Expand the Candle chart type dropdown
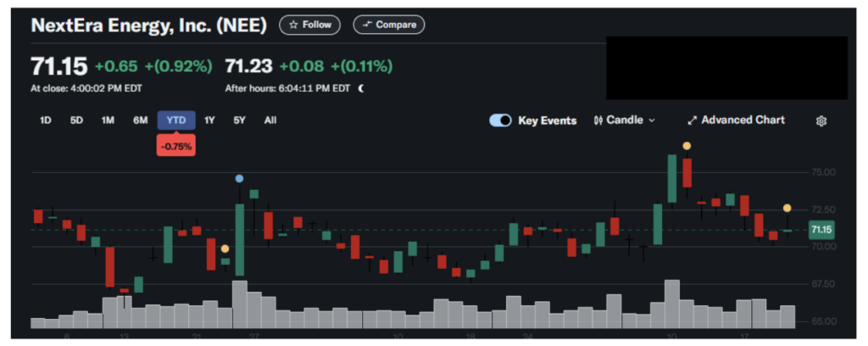Screen dimensions: 868x346 [x=624, y=120]
